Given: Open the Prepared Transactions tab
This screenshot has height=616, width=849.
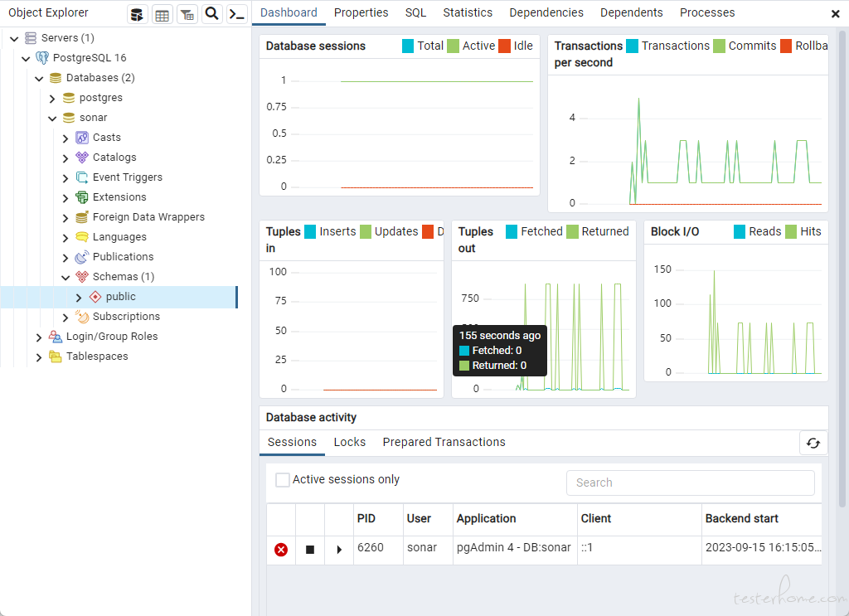Looking at the screenshot, I should tap(444, 442).
